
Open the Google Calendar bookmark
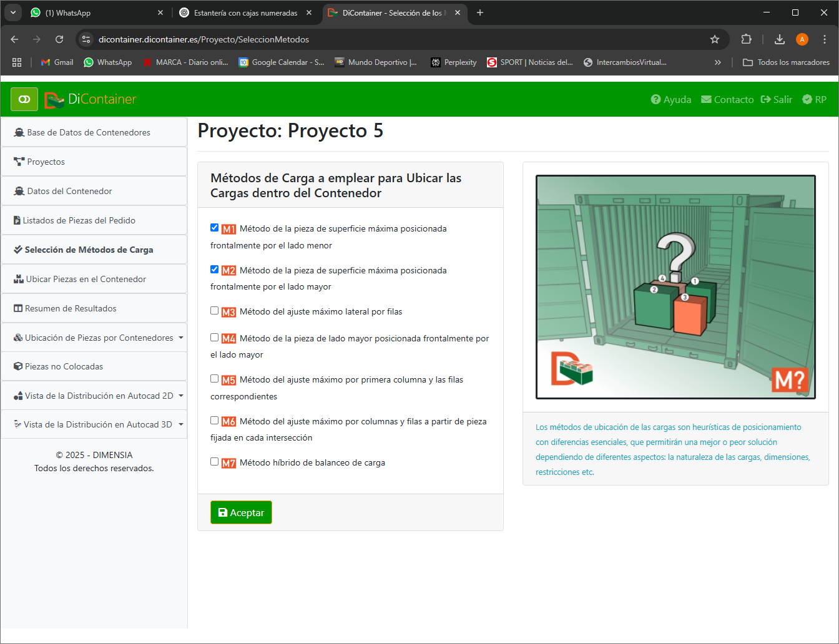(x=282, y=62)
